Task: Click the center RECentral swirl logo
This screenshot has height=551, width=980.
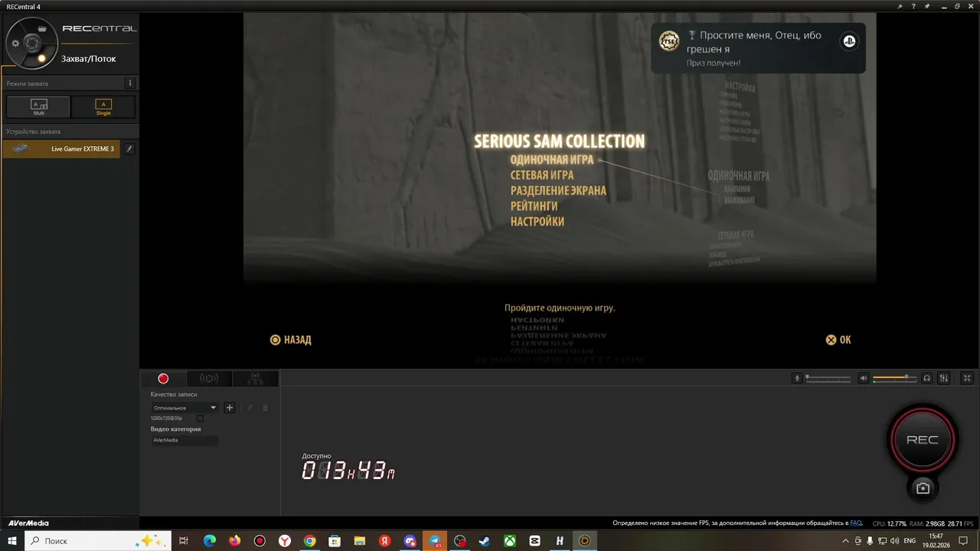Action: [31, 44]
